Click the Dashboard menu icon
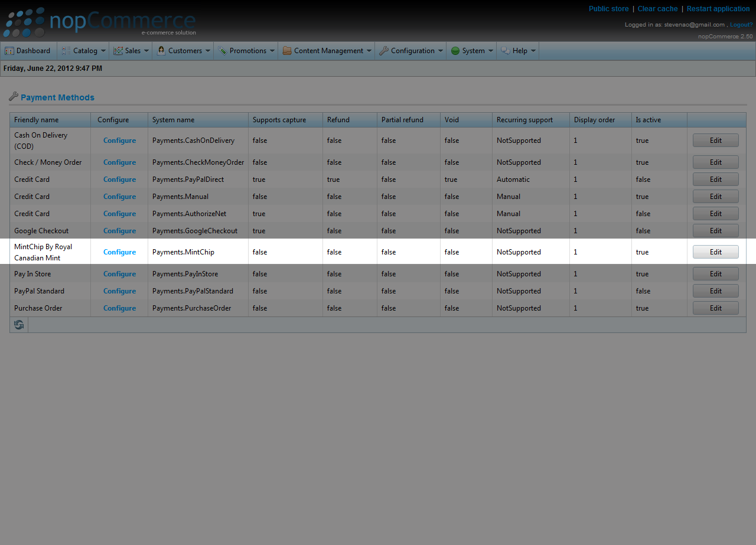 tap(9, 51)
